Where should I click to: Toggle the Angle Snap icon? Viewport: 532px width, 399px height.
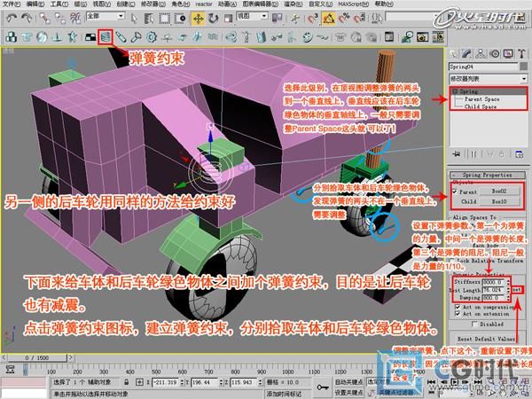coord(328,19)
